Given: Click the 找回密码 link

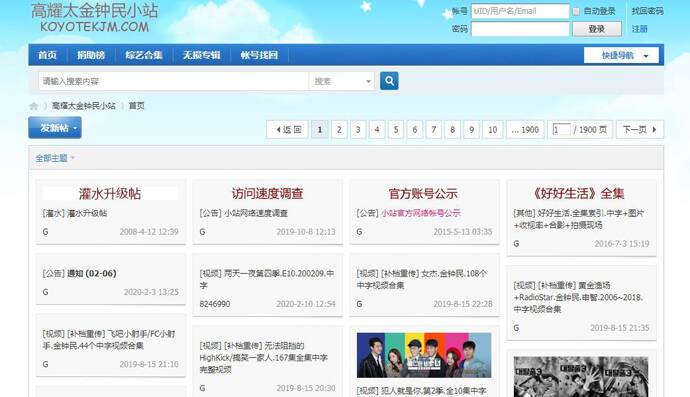Looking at the screenshot, I should tap(647, 11).
